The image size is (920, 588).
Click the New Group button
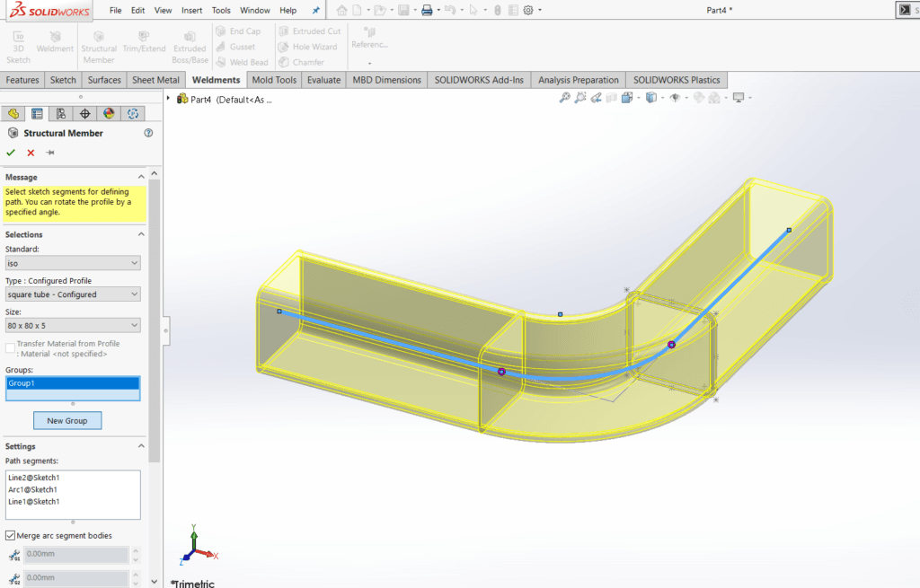coord(67,420)
